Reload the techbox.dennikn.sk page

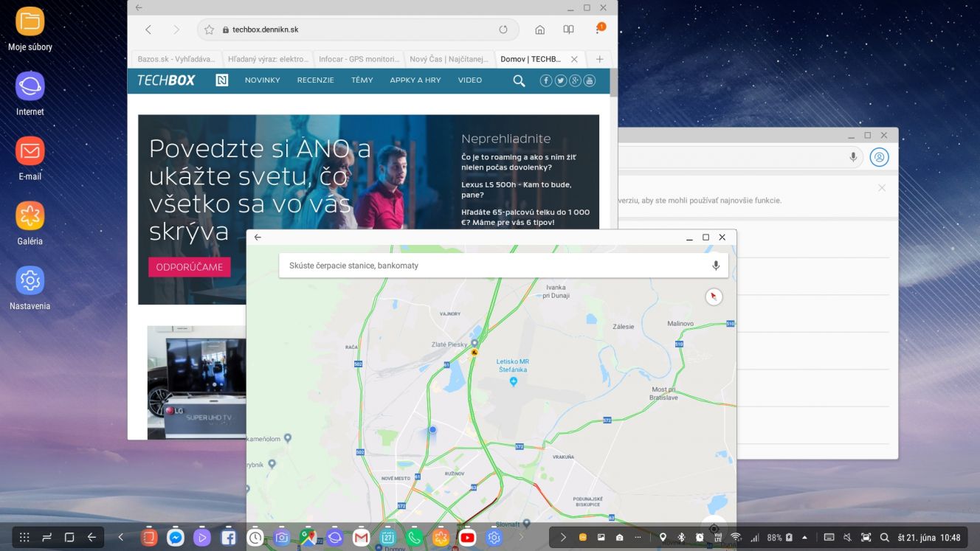click(x=503, y=30)
